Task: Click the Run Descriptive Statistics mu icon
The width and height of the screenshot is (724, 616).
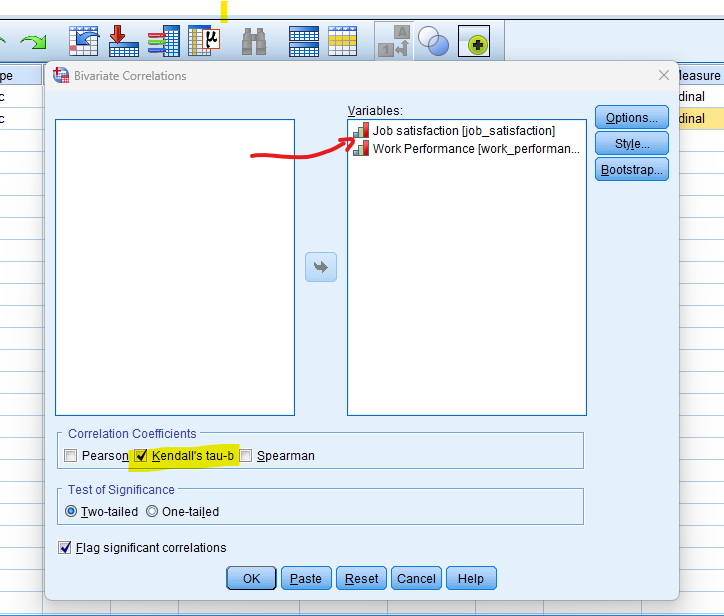Action: click(204, 41)
